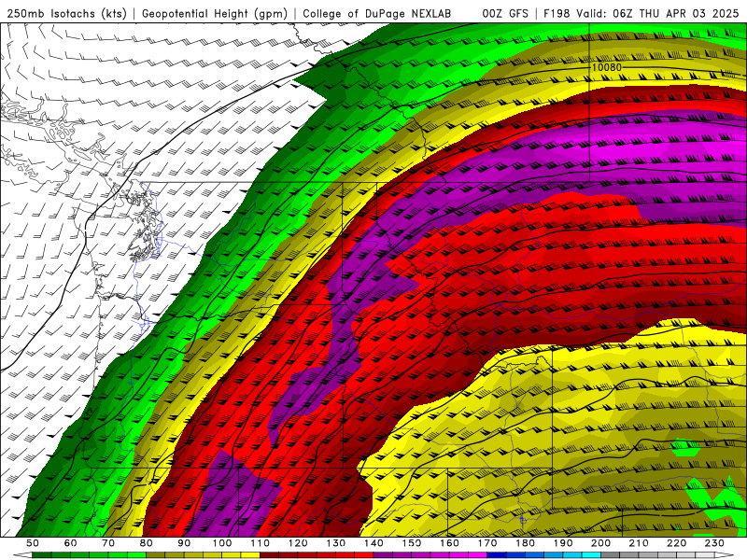Click the '130' value on the legend
Screen dimensions: 747x560
(x=336, y=543)
